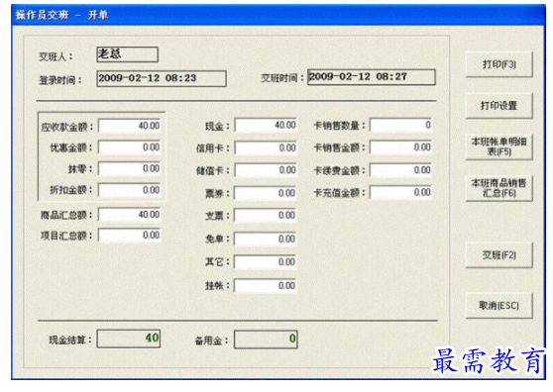Click the 折扣金额 input field
Screen dimensions: 553x392
tap(130, 190)
